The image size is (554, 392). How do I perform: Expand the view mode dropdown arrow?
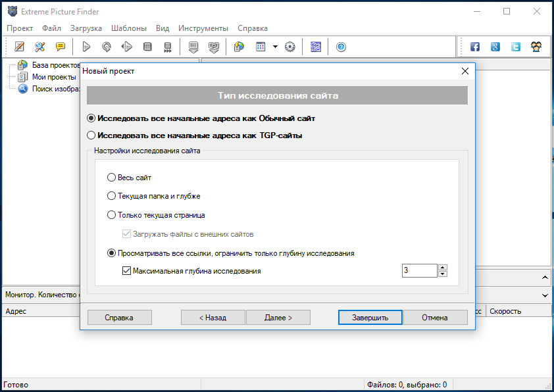point(275,47)
